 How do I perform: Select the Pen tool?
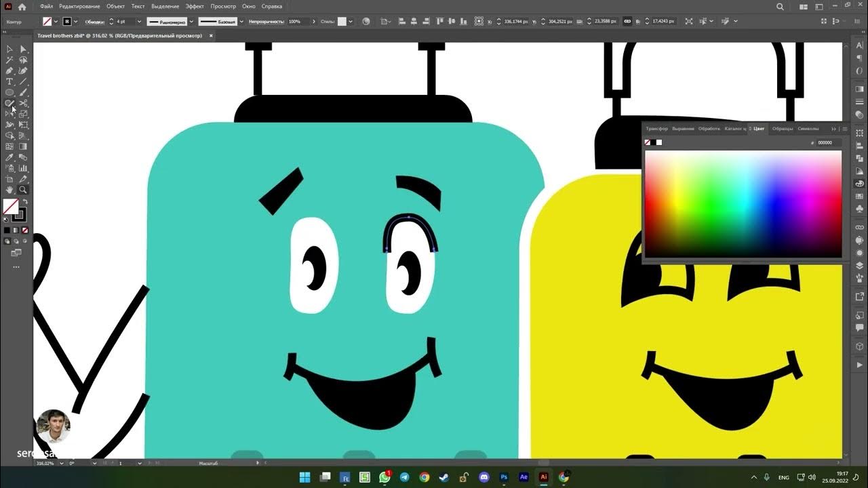9,70
